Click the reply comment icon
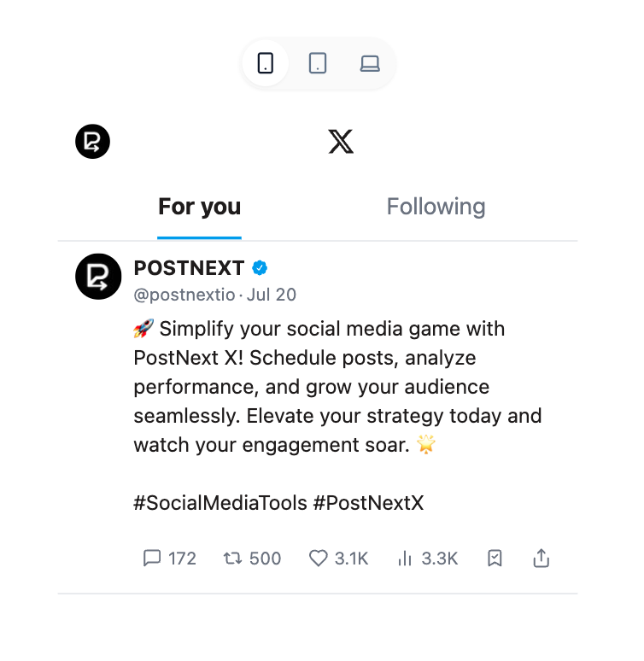Viewport: 644px width, 661px height. coord(152,559)
